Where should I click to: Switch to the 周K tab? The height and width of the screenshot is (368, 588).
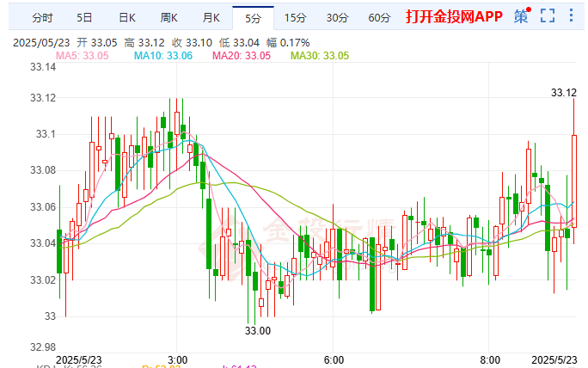[168, 18]
